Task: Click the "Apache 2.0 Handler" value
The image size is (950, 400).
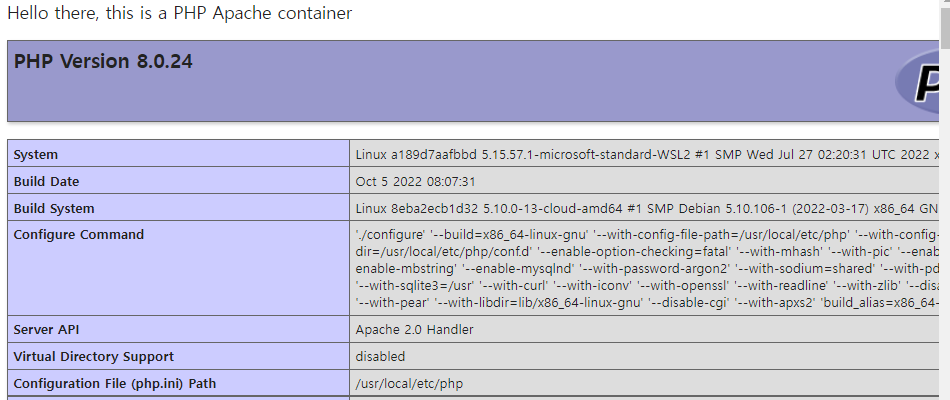Action: [x=414, y=329]
